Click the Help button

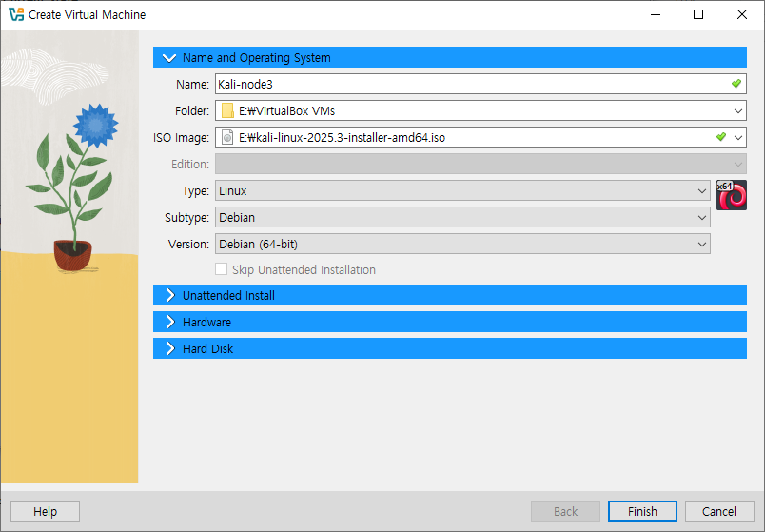(x=45, y=511)
